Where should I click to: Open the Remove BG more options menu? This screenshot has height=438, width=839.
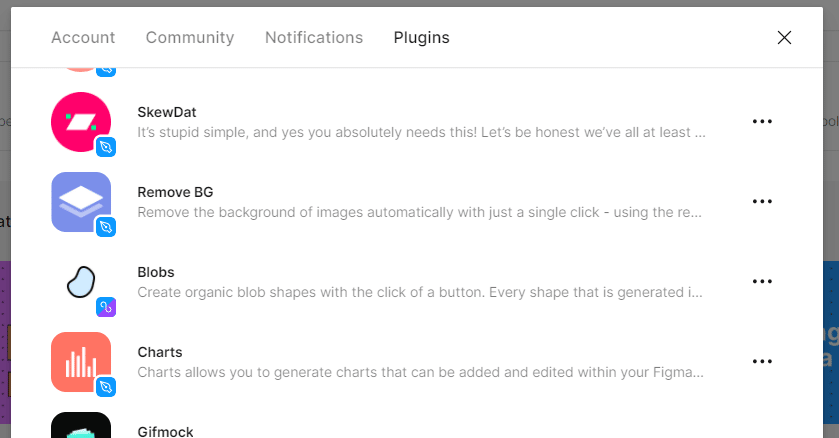762,202
